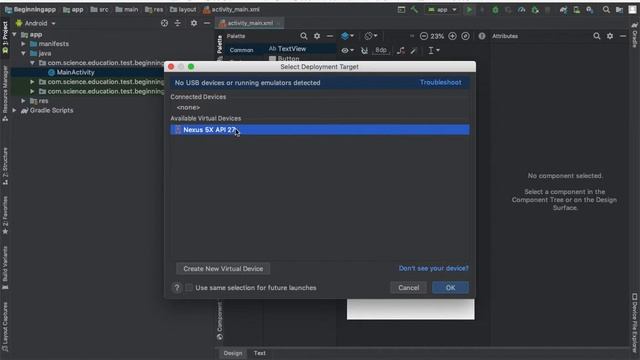Click the project pane locate target icon
640x360 pixels.
pos(164,23)
